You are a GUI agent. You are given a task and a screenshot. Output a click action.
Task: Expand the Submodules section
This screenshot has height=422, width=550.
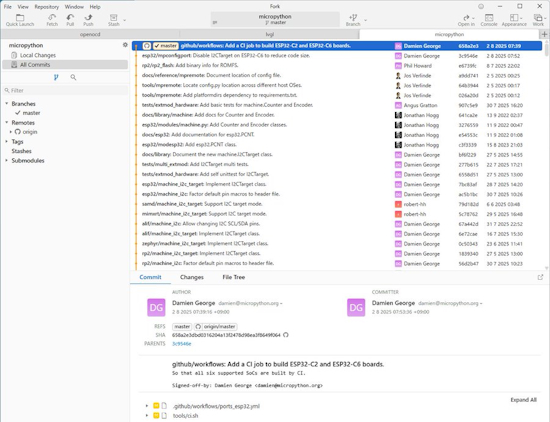7,160
